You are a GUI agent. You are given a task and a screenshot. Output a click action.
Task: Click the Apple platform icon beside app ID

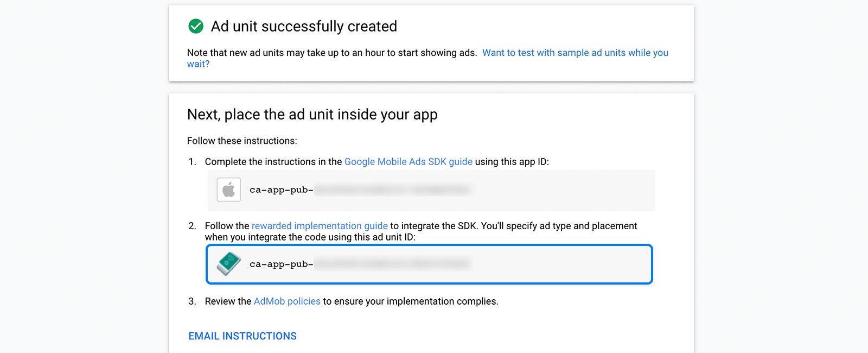(x=228, y=190)
